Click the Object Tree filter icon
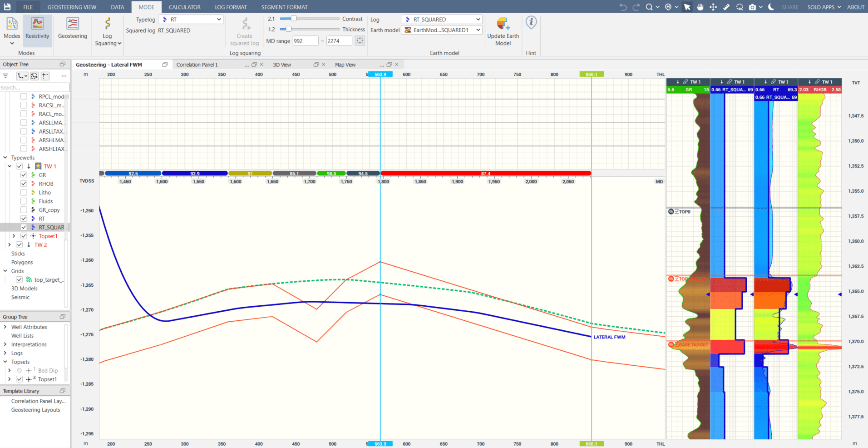 pyautogui.click(x=6, y=76)
